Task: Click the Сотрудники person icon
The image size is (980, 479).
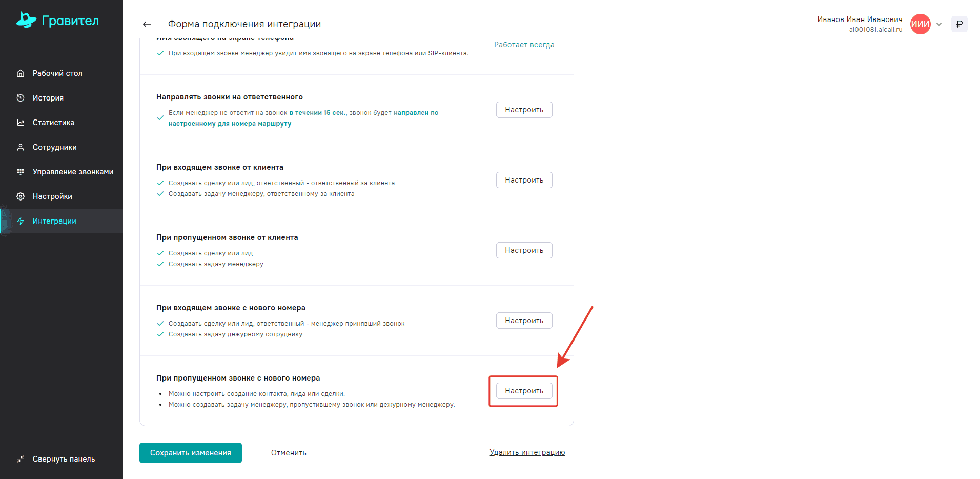Action: [21, 147]
